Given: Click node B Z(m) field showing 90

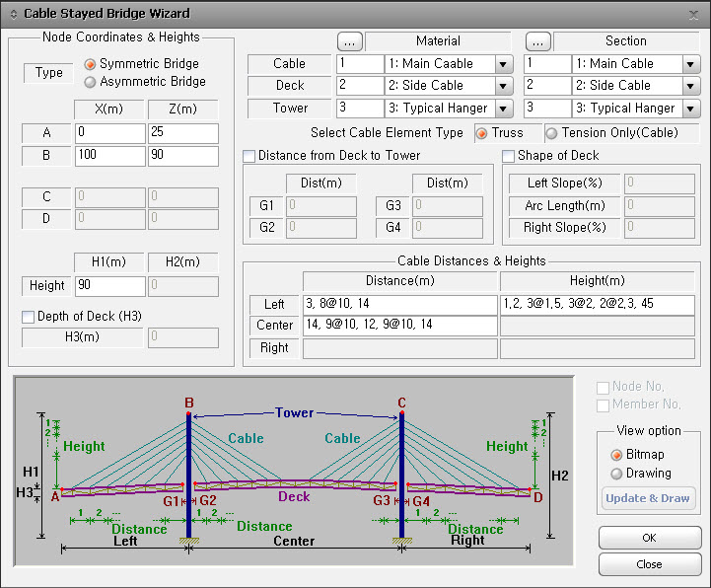Looking at the screenshot, I should [x=182, y=156].
